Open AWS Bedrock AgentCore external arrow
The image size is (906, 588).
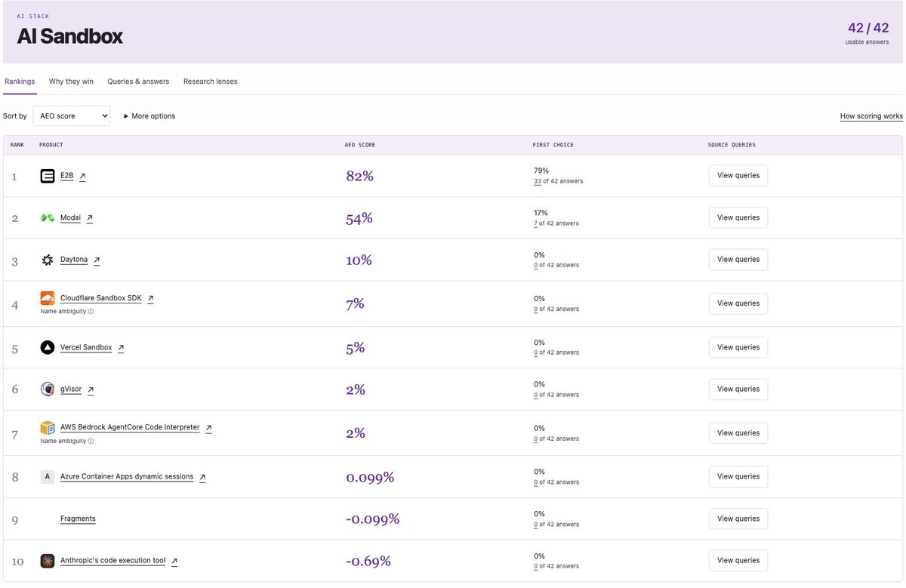click(x=209, y=428)
